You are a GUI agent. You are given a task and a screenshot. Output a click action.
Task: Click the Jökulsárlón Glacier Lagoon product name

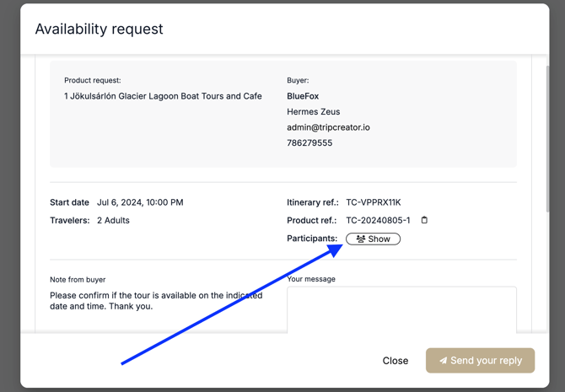tap(163, 96)
